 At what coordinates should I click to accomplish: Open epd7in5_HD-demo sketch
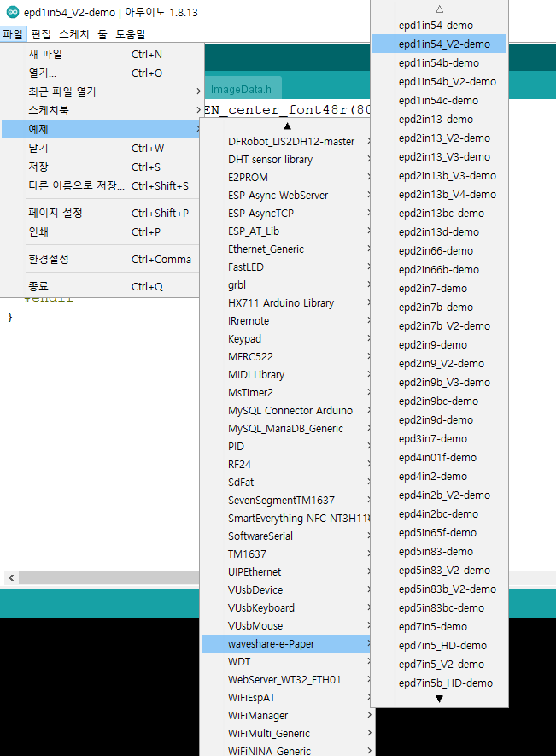439,645
